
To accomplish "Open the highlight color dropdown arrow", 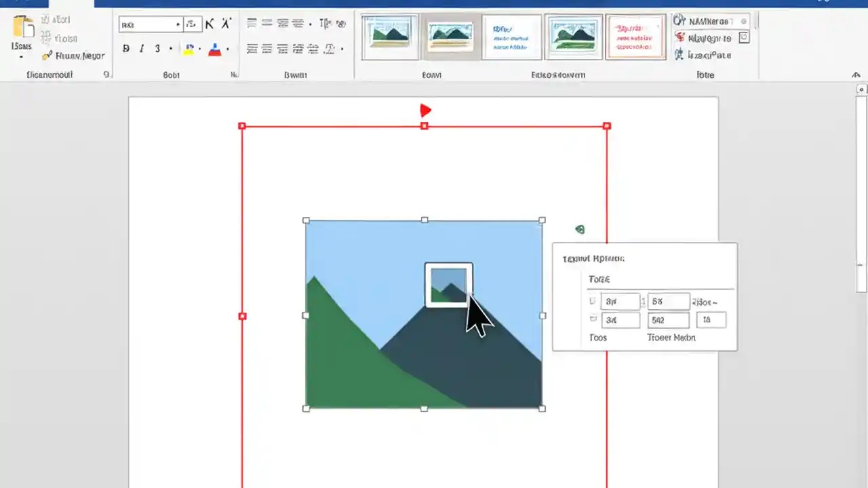I will [200, 49].
